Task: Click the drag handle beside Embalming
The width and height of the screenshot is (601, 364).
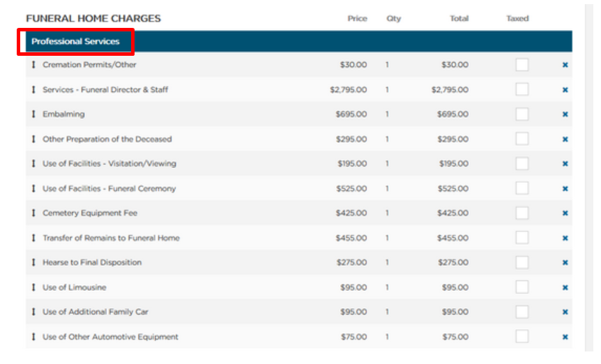Action: coord(33,114)
